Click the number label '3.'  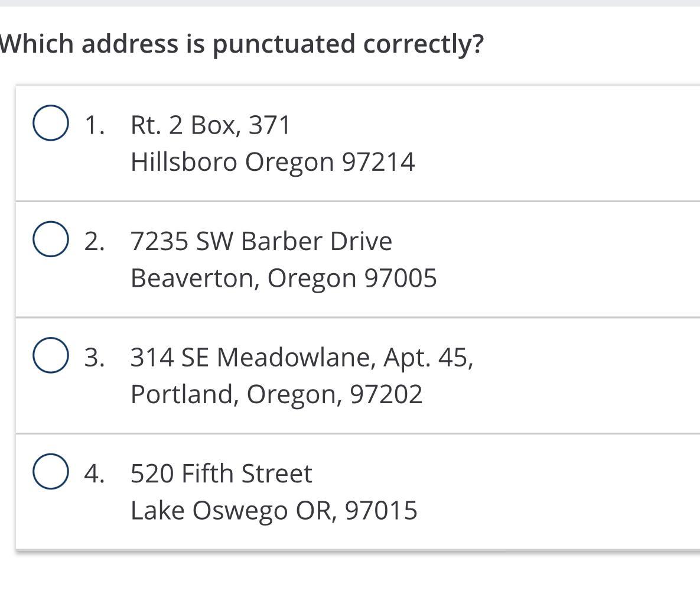tap(95, 357)
